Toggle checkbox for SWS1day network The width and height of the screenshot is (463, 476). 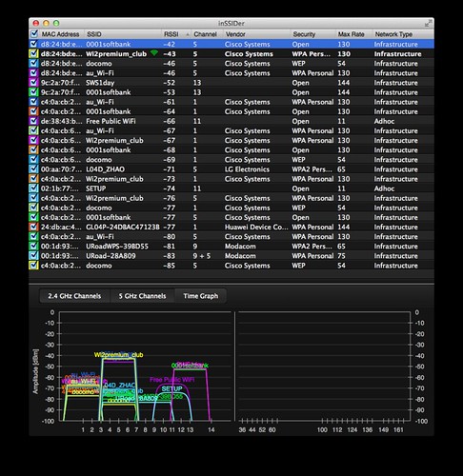[33, 83]
